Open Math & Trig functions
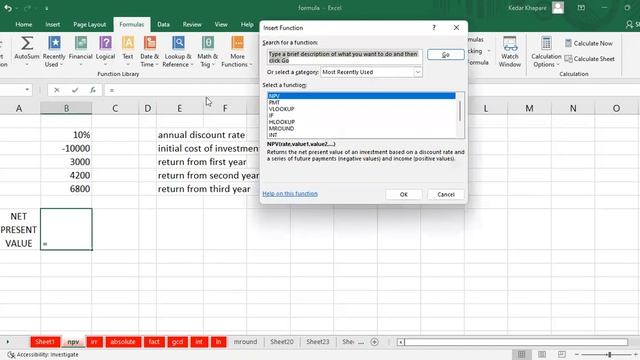640x360 pixels. tap(208, 51)
